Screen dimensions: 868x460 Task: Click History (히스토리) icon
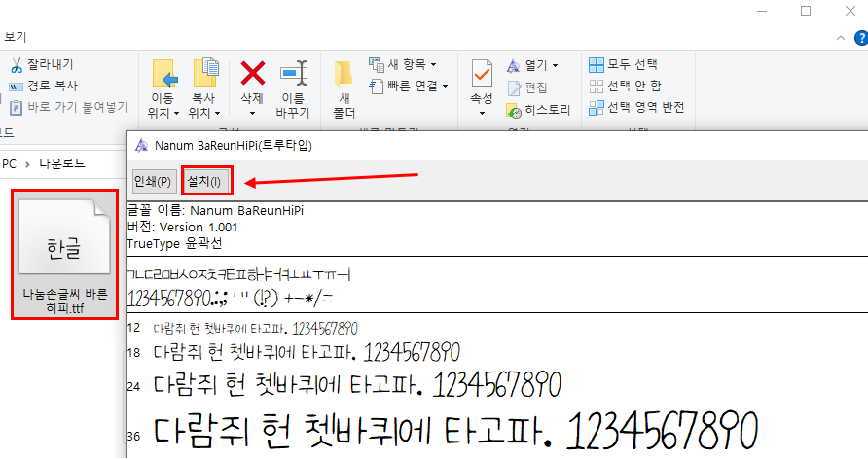point(514,111)
